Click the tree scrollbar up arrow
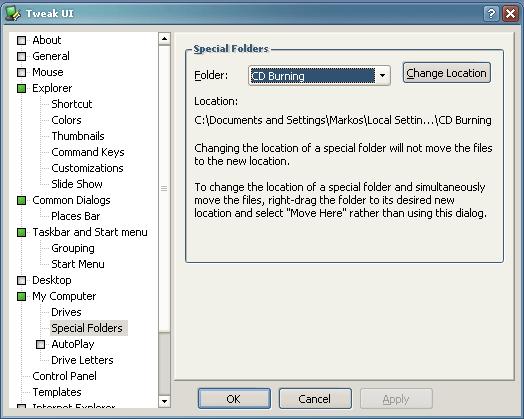Image resolution: width=524 pixels, height=419 pixels. coord(164,39)
